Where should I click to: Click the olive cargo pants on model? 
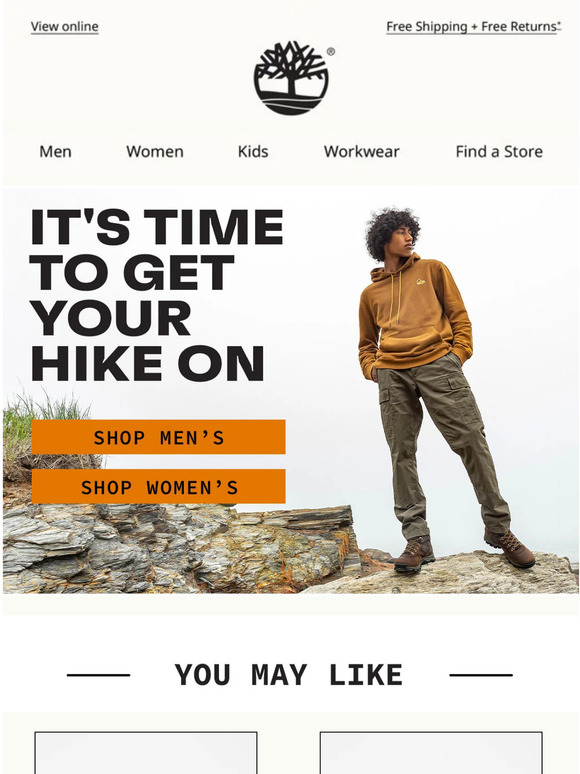click(x=441, y=444)
